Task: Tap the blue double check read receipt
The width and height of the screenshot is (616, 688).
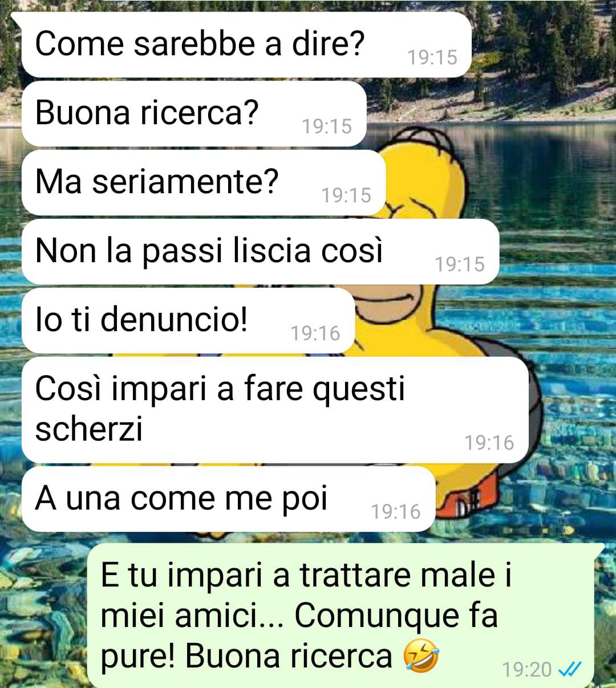Action: click(570, 669)
